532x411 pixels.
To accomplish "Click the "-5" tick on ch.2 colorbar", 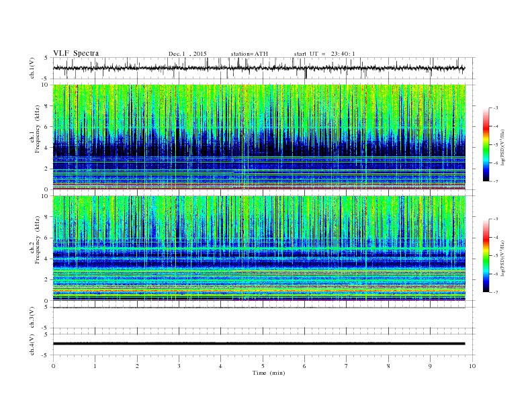I will pos(495,256).
